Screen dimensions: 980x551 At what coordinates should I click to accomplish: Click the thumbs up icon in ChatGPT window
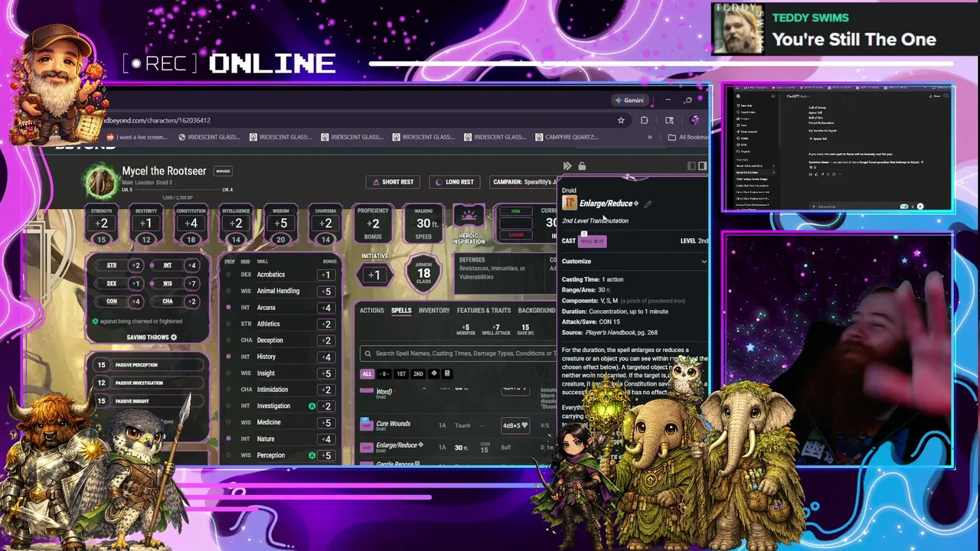pyautogui.click(x=816, y=174)
